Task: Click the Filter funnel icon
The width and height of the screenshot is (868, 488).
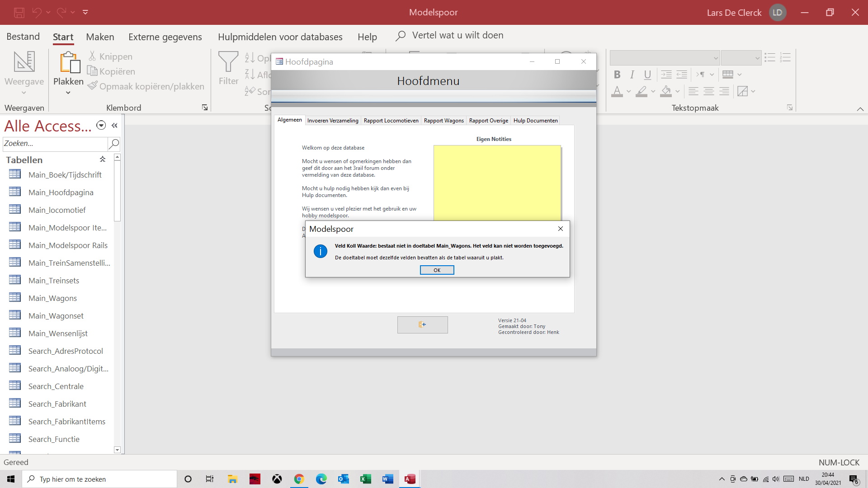Action: 228,62
